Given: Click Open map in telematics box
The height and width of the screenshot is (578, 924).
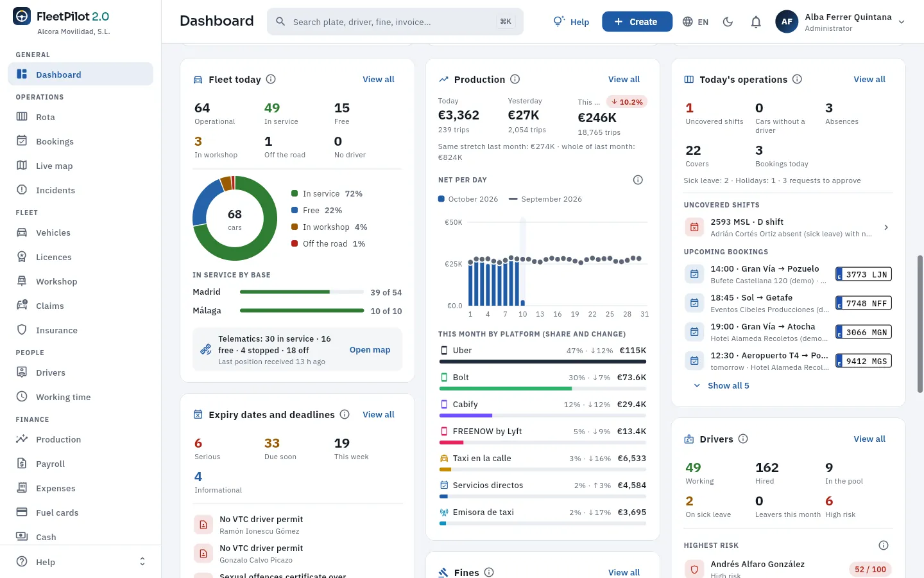Looking at the screenshot, I should pyautogui.click(x=370, y=349).
